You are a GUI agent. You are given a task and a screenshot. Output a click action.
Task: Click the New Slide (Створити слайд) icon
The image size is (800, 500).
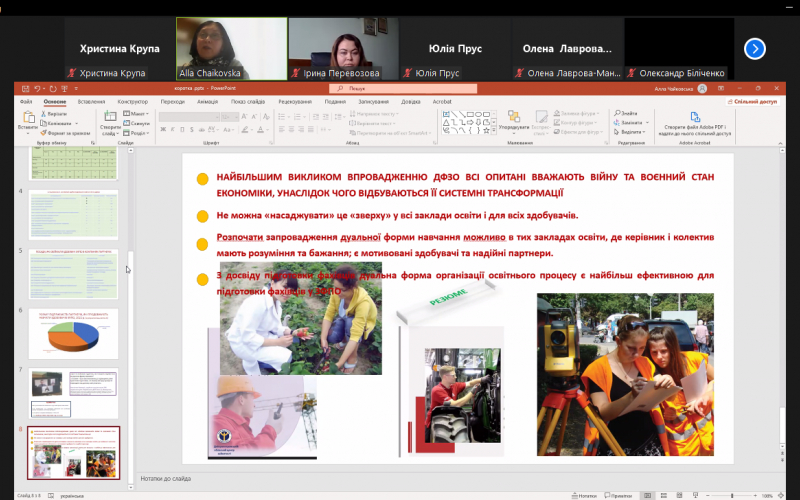coord(110,116)
